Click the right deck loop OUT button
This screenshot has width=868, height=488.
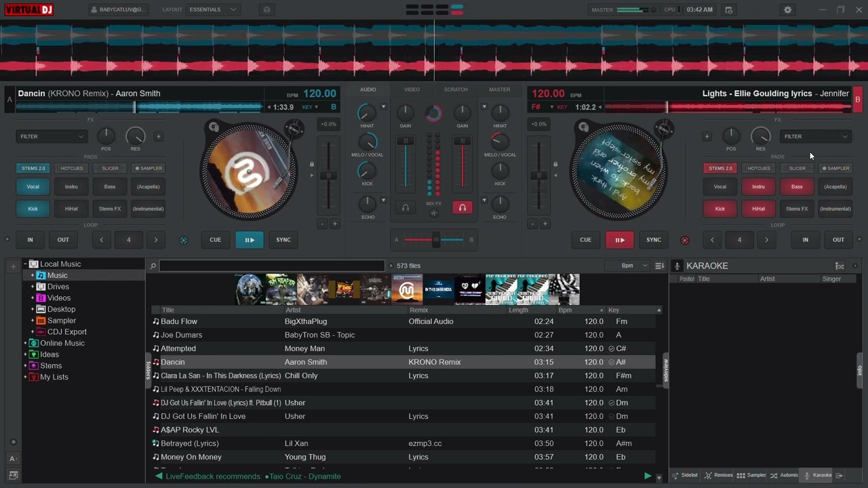click(x=839, y=240)
